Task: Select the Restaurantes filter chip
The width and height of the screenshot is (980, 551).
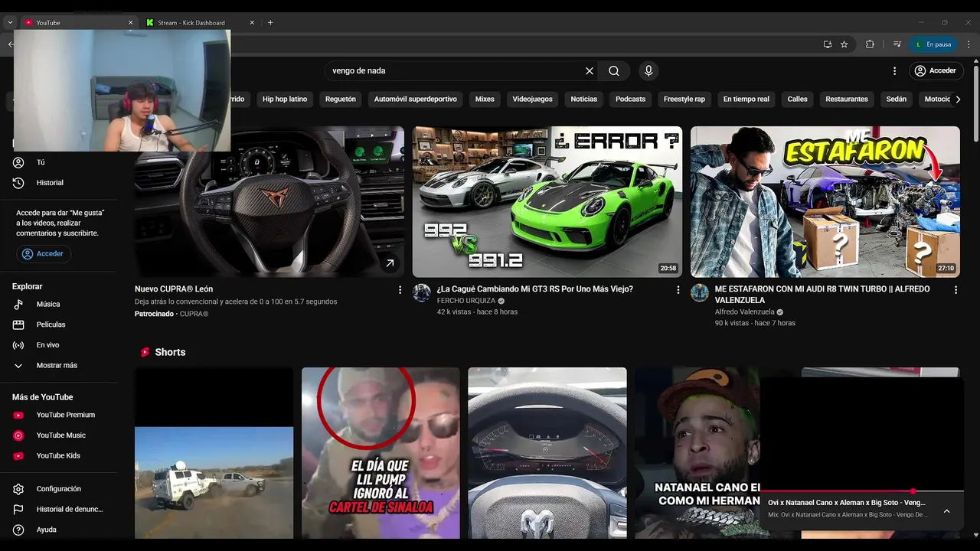Action: 847,99
